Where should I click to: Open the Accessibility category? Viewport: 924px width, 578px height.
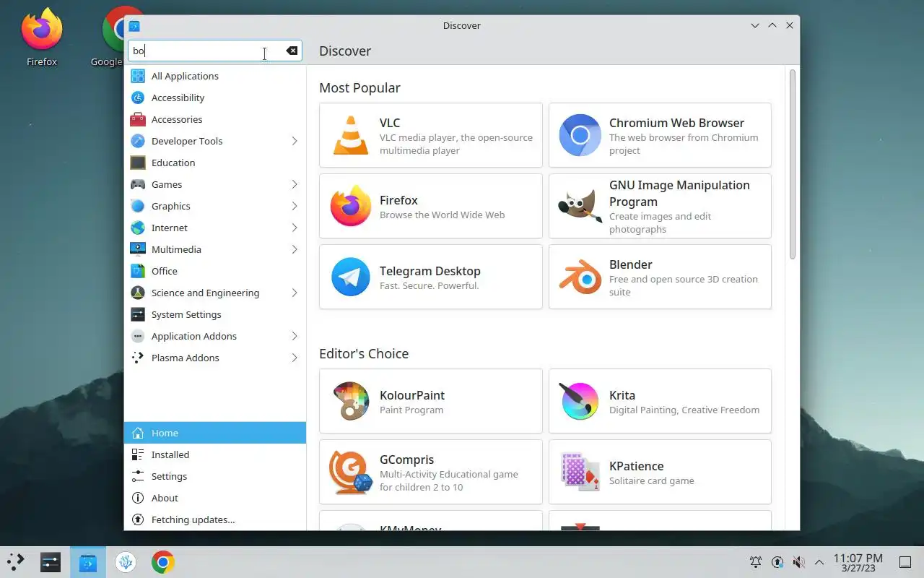[x=215, y=98]
